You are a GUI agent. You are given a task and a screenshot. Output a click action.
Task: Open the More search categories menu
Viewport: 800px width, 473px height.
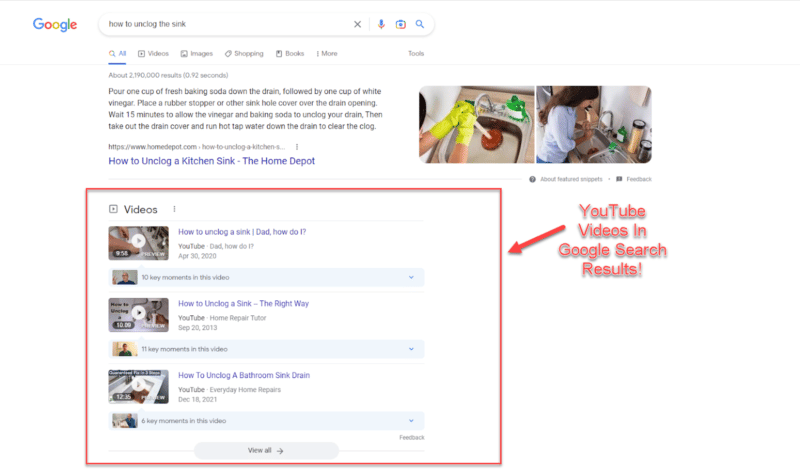click(x=327, y=54)
